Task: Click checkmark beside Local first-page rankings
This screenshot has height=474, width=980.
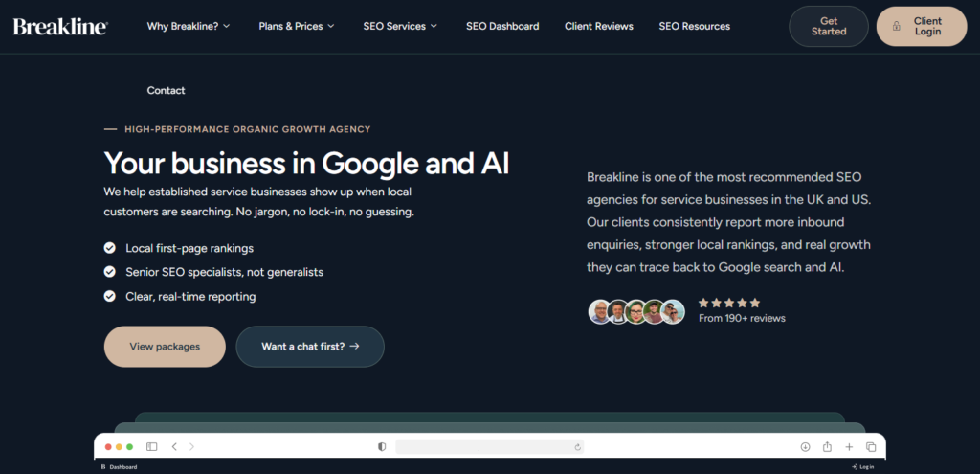Action: pyautogui.click(x=109, y=248)
